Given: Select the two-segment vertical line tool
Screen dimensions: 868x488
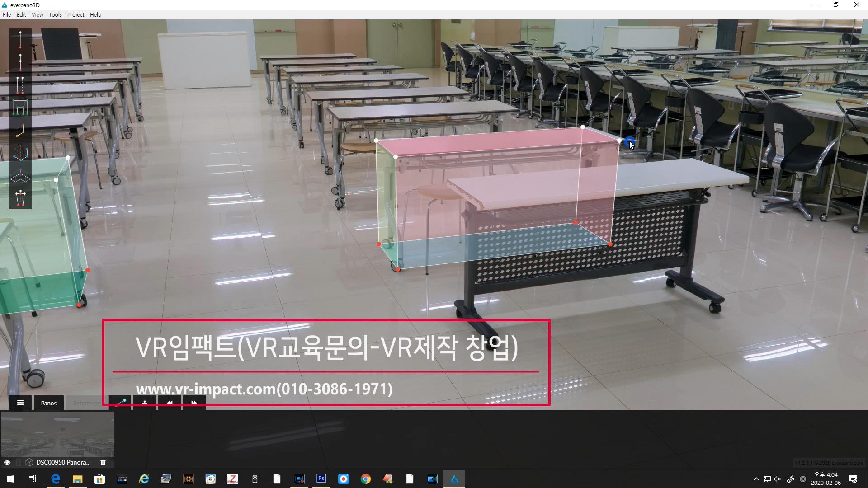Looking at the screenshot, I should 20,62.
